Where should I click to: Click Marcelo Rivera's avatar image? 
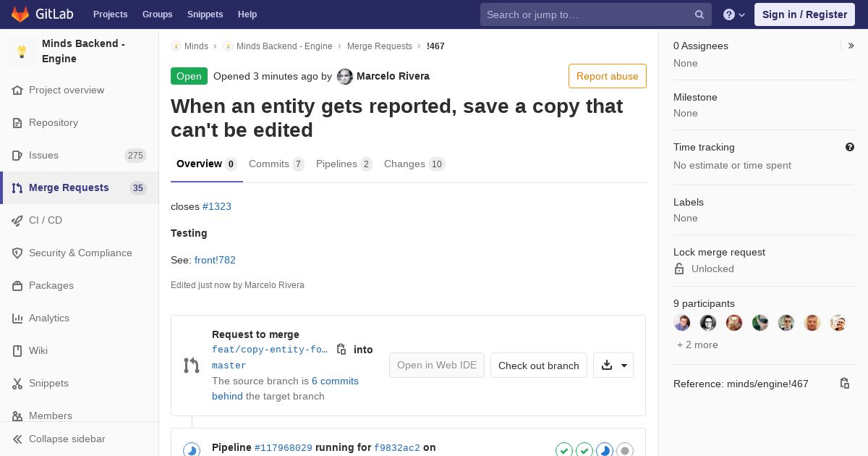[345, 76]
